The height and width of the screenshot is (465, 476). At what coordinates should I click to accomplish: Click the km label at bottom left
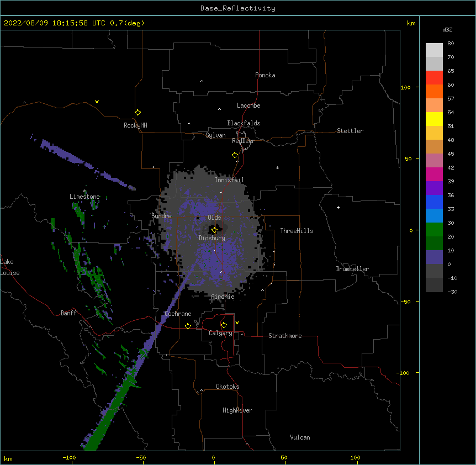8,458
